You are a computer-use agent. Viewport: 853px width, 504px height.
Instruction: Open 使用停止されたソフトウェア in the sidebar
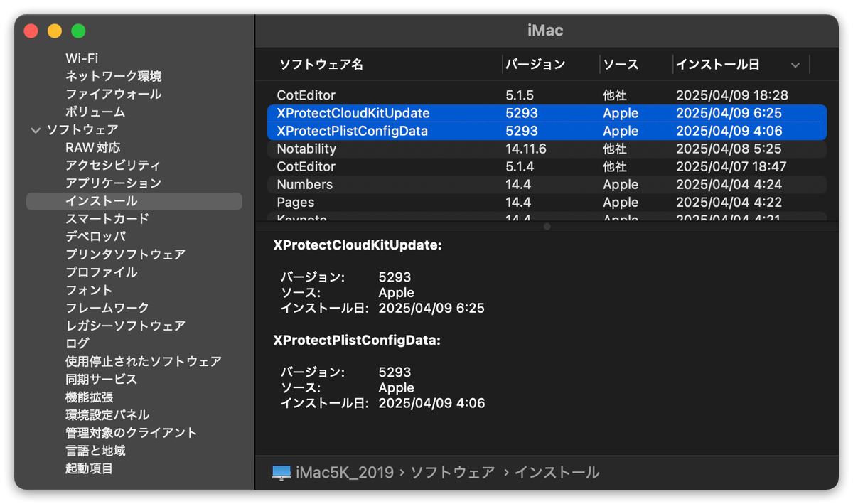[x=144, y=361]
